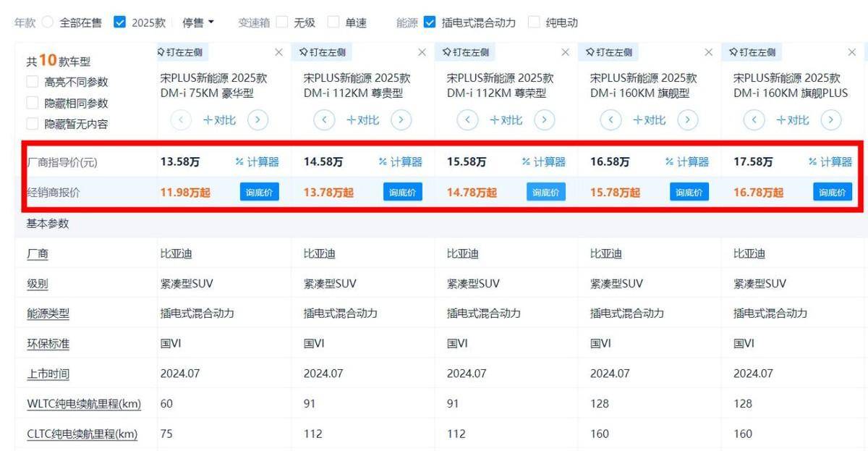Check the 纯电动 energy checkbox

click(x=534, y=22)
